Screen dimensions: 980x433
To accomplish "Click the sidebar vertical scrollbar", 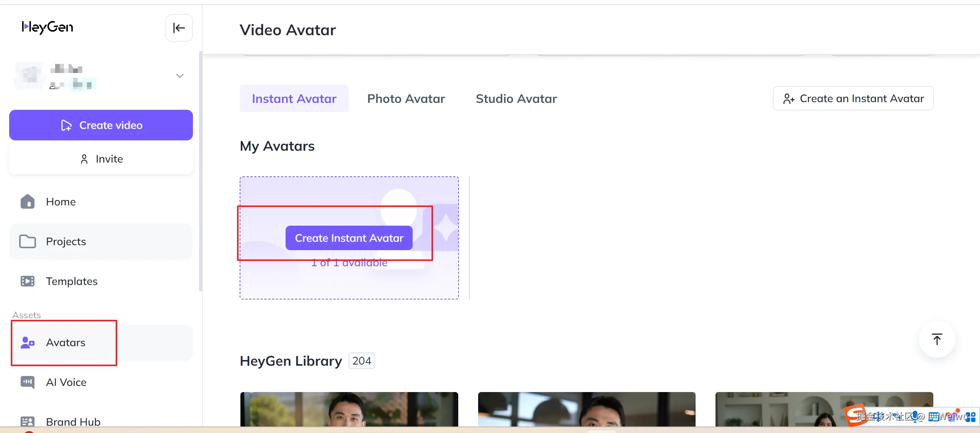I will pyautogui.click(x=200, y=171).
